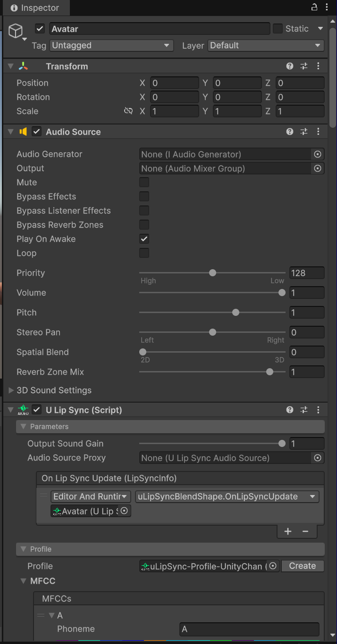Click the Avatar name input field

tap(160, 29)
